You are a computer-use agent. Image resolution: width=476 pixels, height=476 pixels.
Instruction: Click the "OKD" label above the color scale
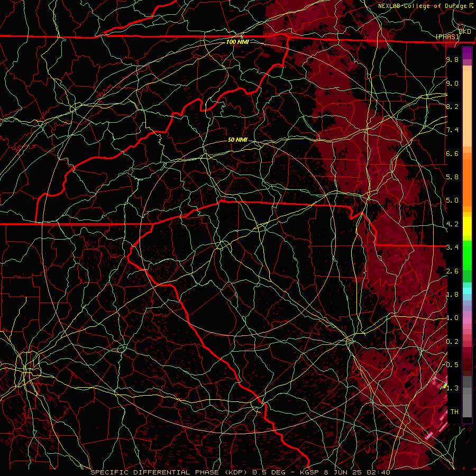tap(464, 32)
